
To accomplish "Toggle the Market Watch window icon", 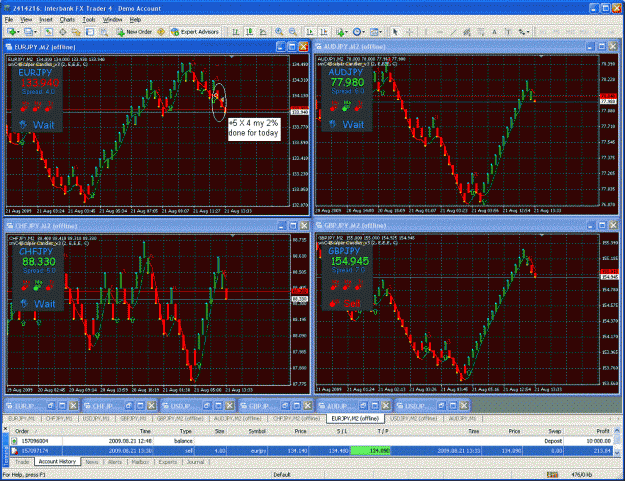I will click(49, 32).
